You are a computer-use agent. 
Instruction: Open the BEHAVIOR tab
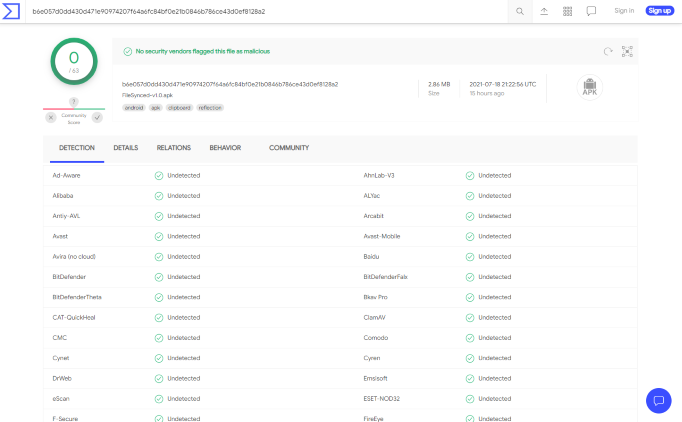225,148
